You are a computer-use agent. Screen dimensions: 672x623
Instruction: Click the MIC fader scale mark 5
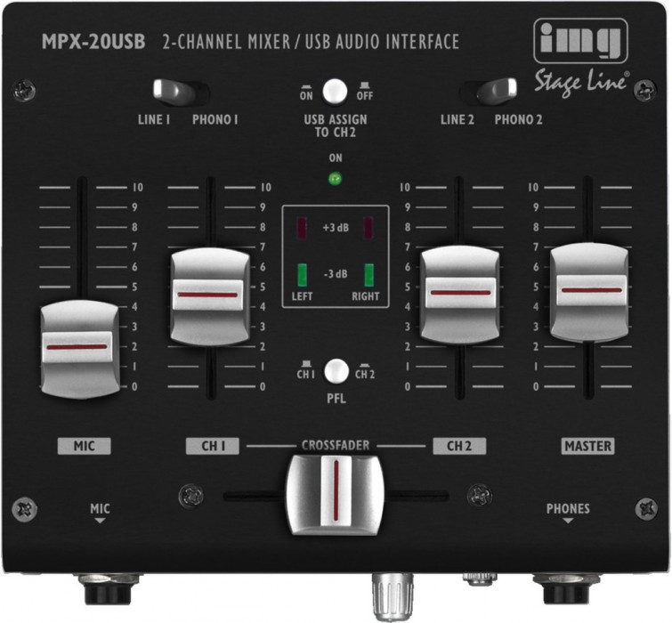pos(134,287)
